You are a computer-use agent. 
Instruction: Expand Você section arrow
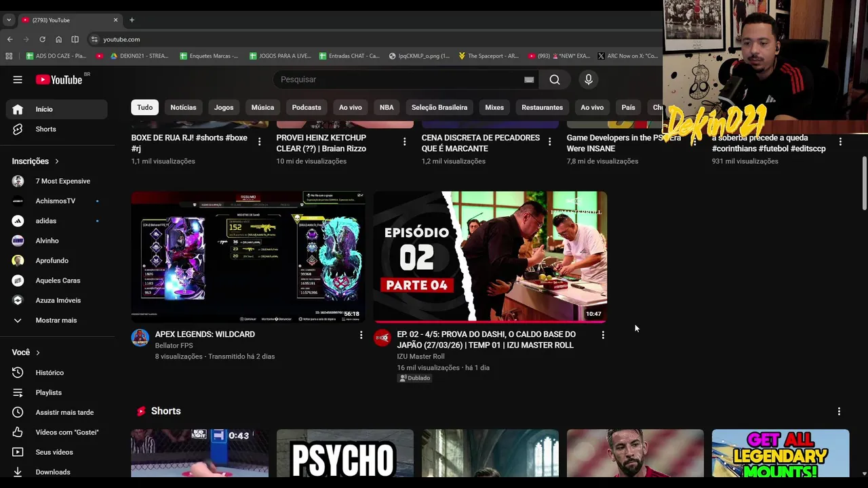pyautogui.click(x=38, y=352)
